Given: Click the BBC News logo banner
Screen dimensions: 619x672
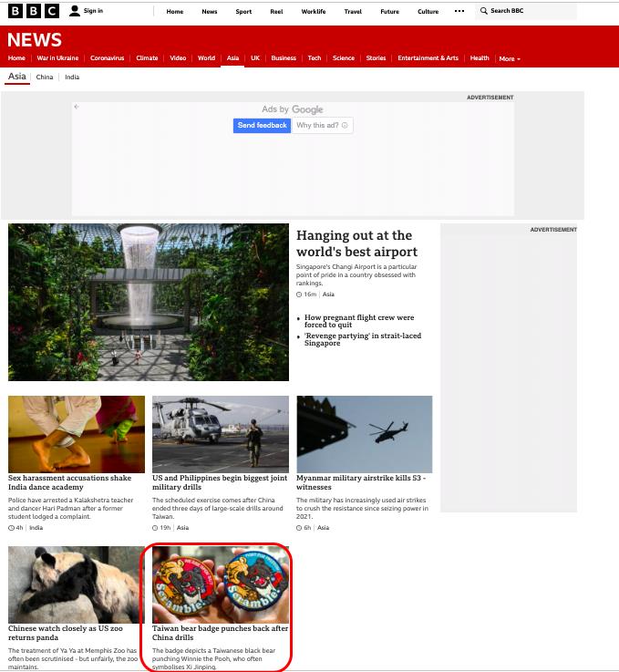Looking at the screenshot, I should pyautogui.click(x=35, y=40).
